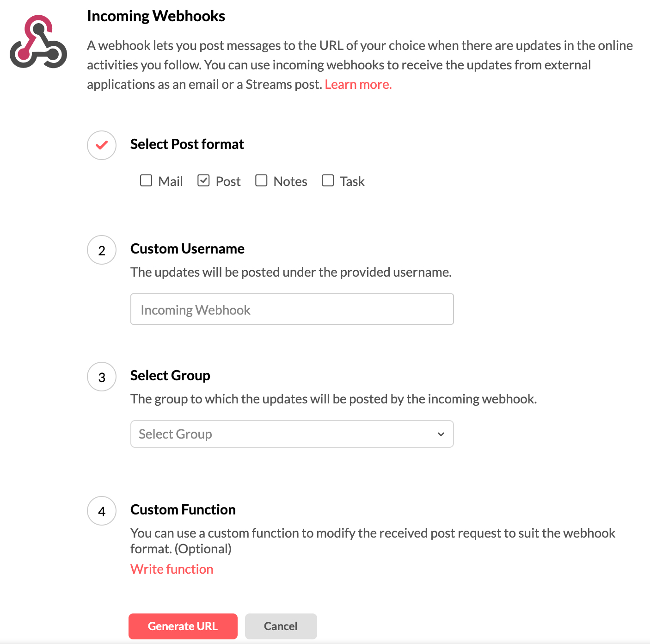This screenshot has height=644, width=650.
Task: Click the Custom Username input field
Action: click(292, 309)
